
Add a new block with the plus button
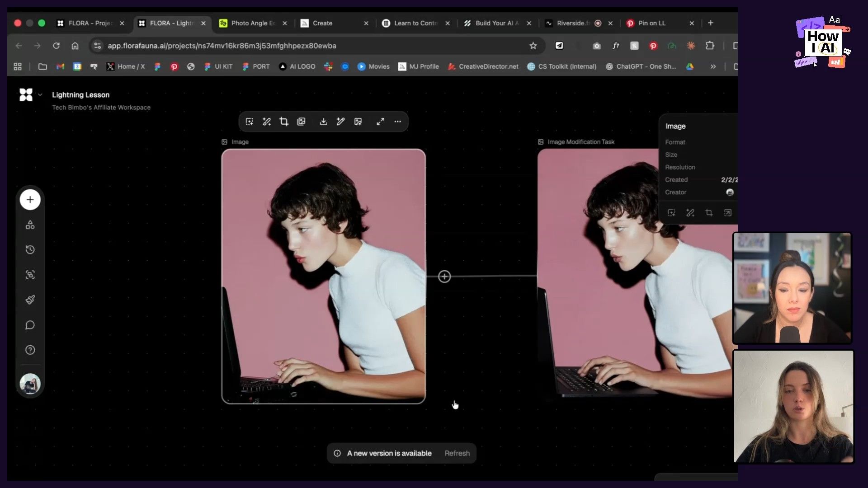point(30,200)
